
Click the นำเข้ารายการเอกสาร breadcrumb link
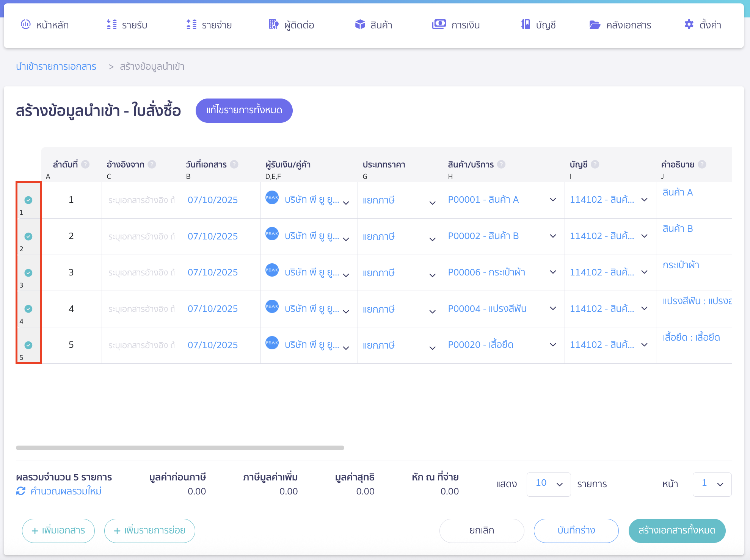pos(56,67)
